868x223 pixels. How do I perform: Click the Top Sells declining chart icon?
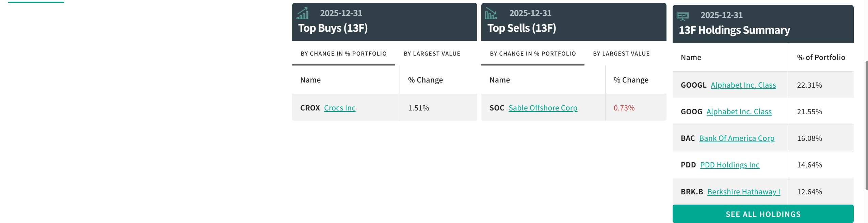491,13
